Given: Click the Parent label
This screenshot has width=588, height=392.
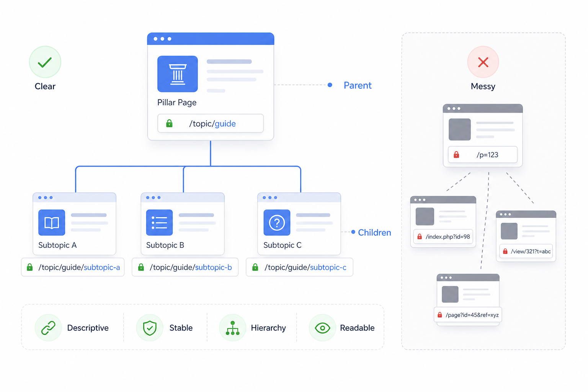Looking at the screenshot, I should pos(358,85).
